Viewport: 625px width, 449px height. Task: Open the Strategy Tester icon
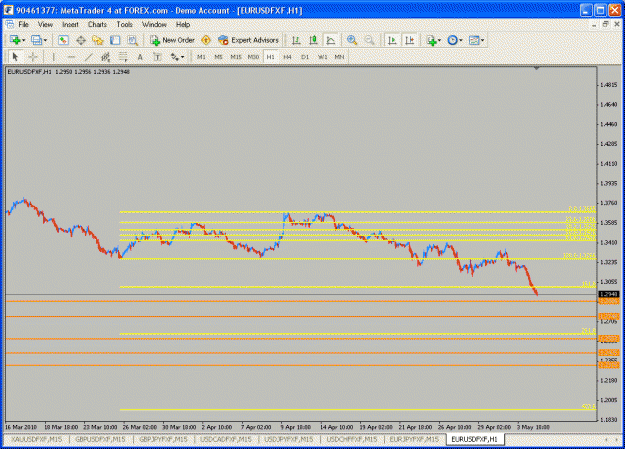click(132, 40)
